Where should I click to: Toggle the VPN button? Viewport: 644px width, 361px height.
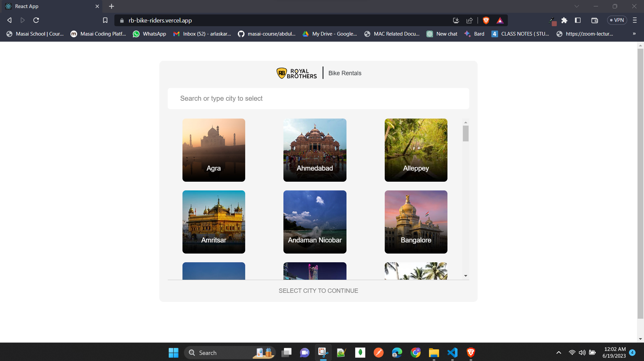tap(617, 20)
